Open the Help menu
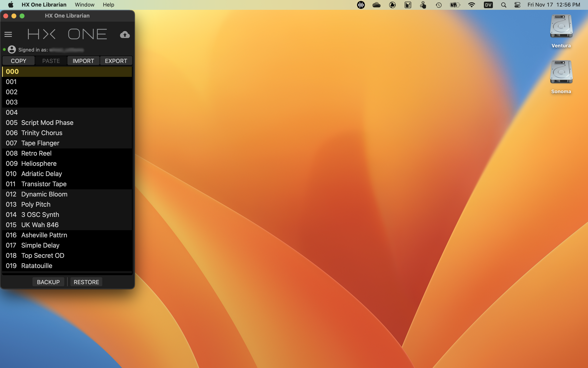The width and height of the screenshot is (588, 368). pyautogui.click(x=108, y=5)
